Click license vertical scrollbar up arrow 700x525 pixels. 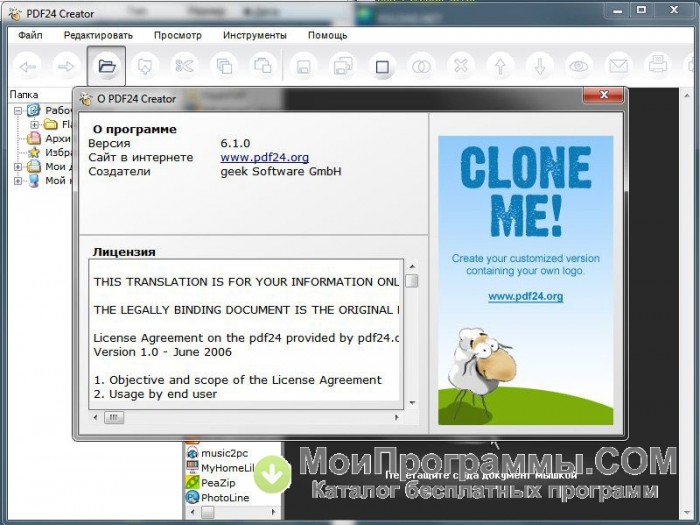point(412,267)
